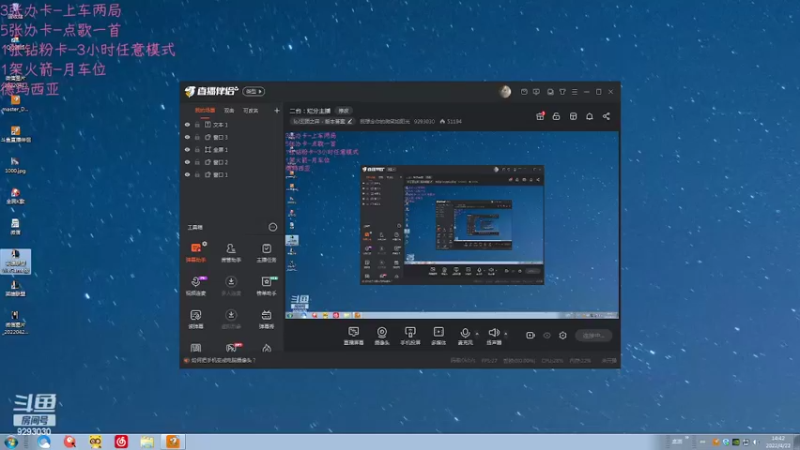Open the 房管助手 tool in toolbox
The width and height of the screenshot is (800, 450).
click(x=231, y=253)
